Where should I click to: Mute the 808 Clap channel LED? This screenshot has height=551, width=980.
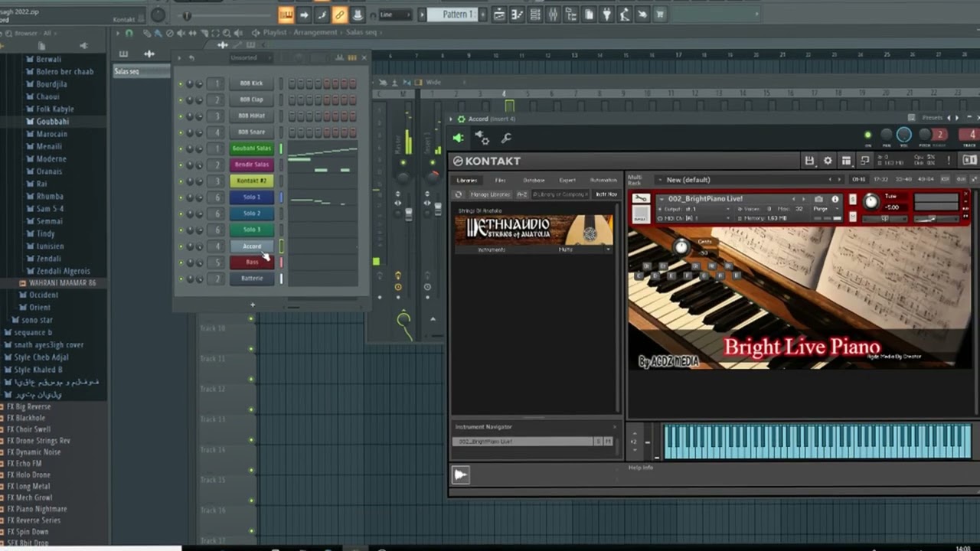(x=181, y=99)
